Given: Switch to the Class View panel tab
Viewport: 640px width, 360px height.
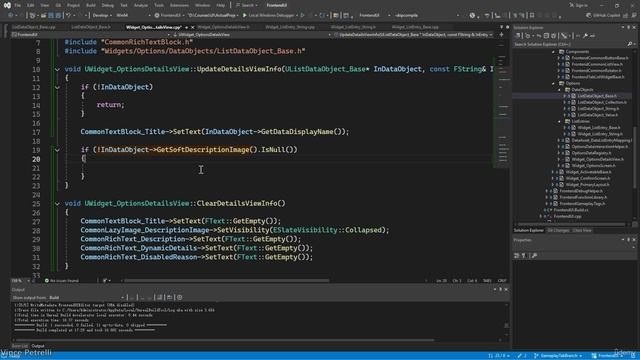Looking at the screenshot, I should point(582,230).
